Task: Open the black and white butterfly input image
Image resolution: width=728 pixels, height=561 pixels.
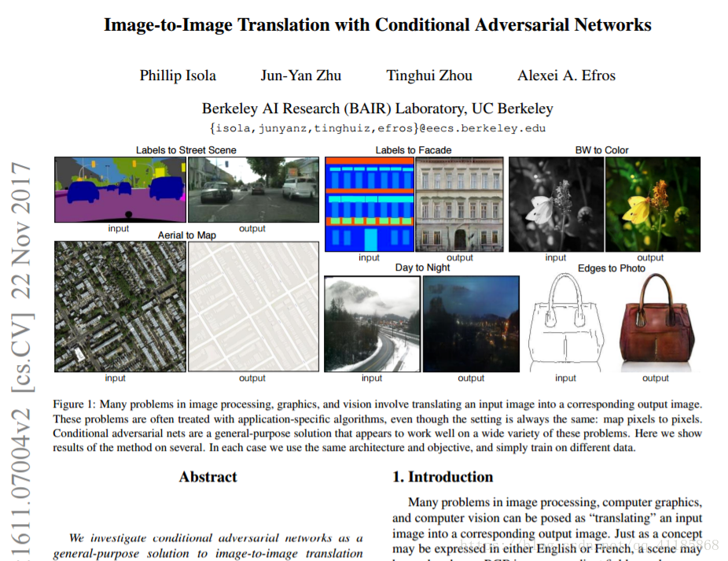Action: pos(556,205)
